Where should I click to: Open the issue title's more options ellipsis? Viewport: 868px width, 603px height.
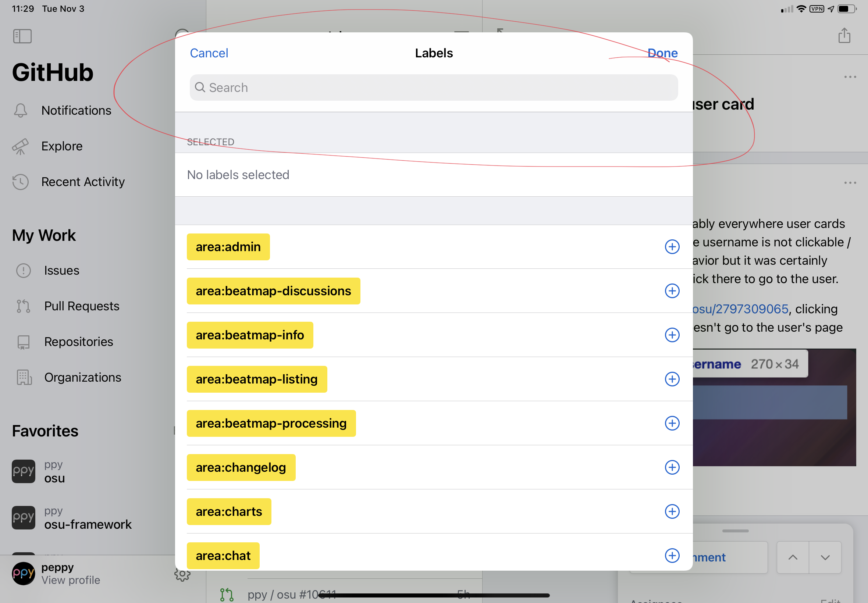point(850,77)
